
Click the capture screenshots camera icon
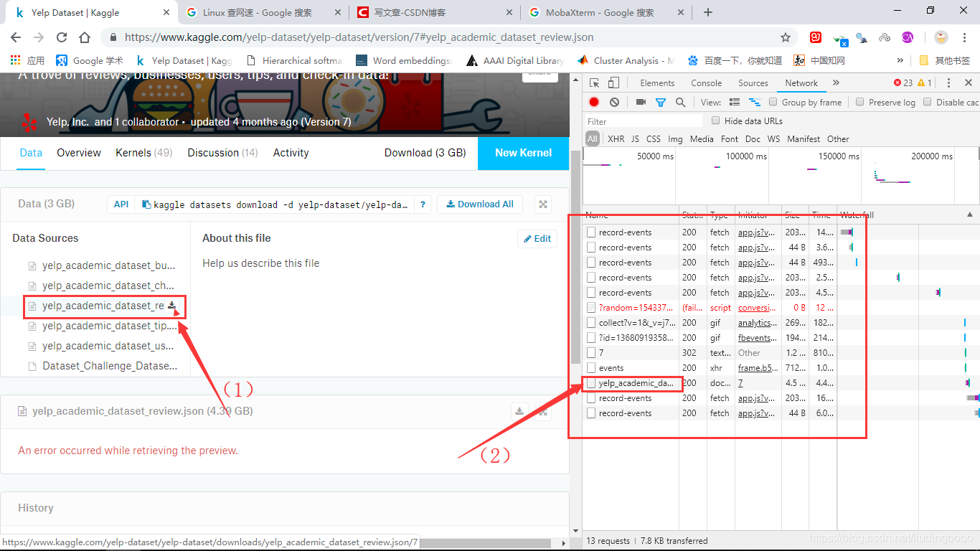click(x=641, y=102)
